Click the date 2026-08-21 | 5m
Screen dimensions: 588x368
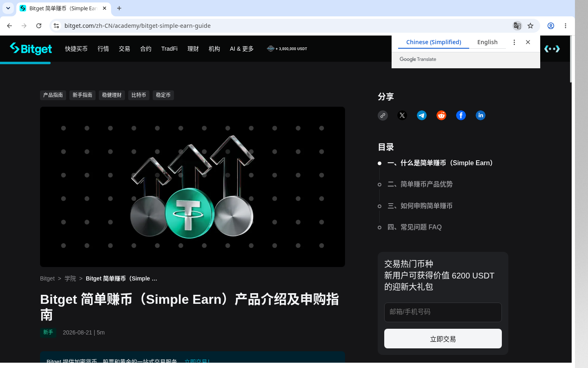click(84, 332)
